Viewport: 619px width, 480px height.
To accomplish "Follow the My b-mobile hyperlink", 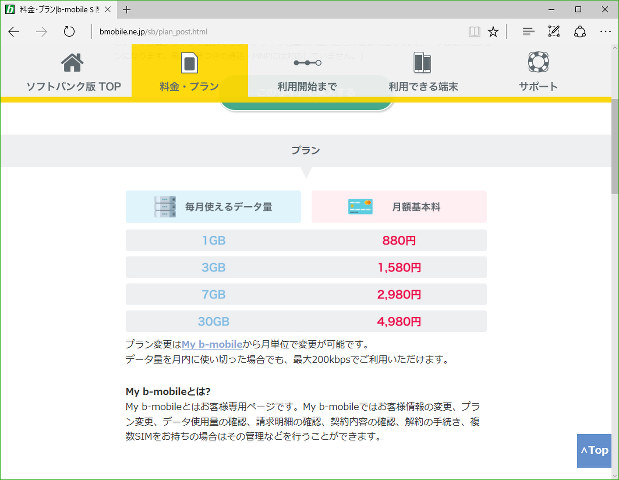I will 212,345.
